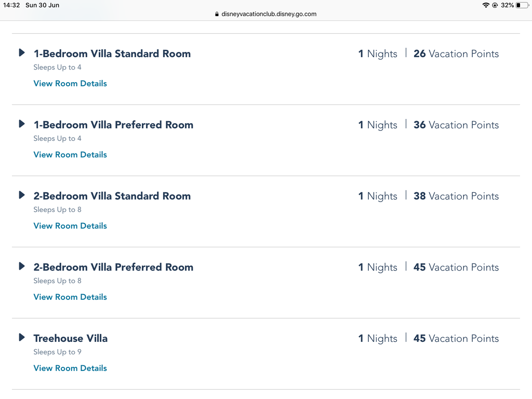532x399 pixels.
Task: Expand the 2-Bedroom Villa Preferred Room arrow
Action: coord(22,266)
